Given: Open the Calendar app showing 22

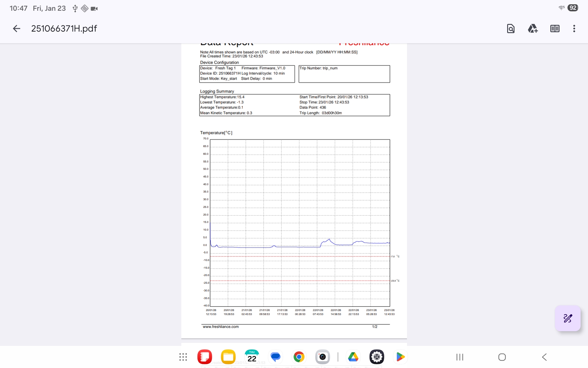Looking at the screenshot, I should click(x=252, y=357).
